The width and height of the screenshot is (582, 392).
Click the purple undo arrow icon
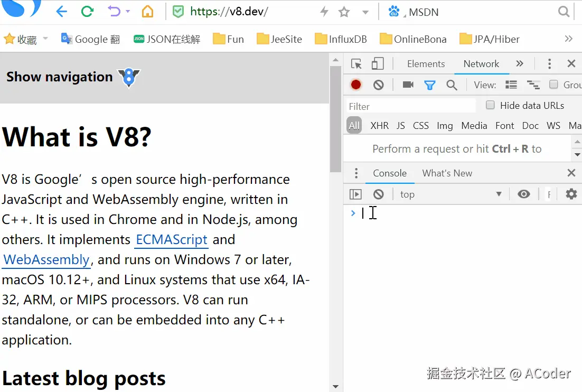point(114,12)
